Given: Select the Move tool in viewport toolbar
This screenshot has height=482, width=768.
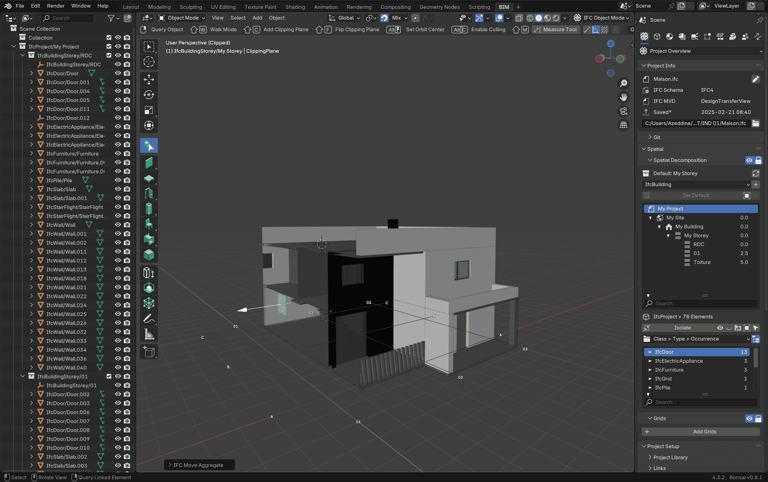Looking at the screenshot, I should click(x=149, y=78).
